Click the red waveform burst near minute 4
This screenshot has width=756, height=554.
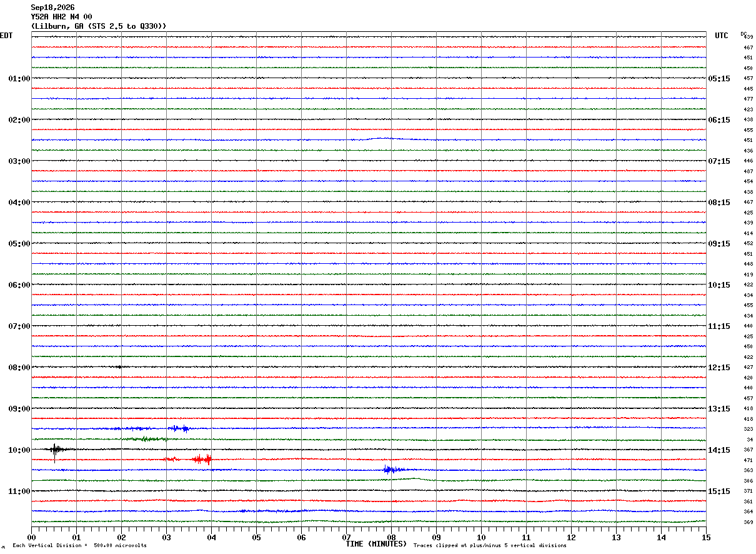pos(202,459)
